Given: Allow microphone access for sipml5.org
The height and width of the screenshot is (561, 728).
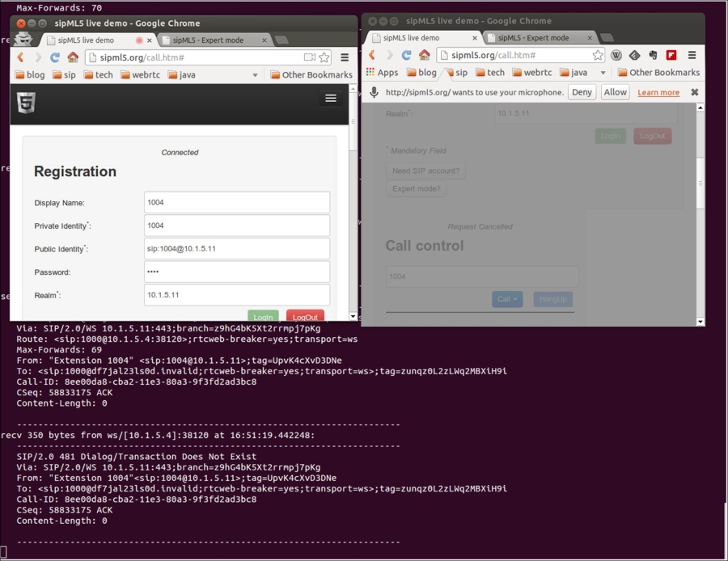Looking at the screenshot, I should click(x=615, y=92).
